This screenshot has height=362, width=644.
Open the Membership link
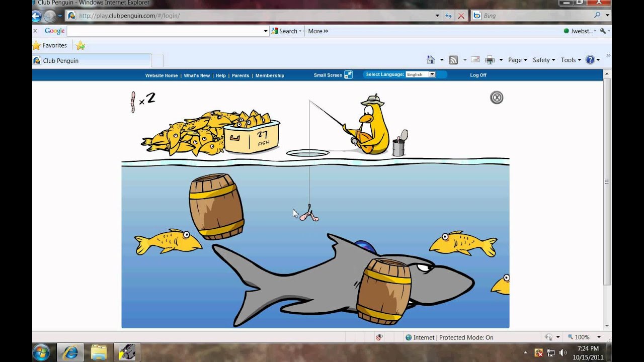pos(270,75)
